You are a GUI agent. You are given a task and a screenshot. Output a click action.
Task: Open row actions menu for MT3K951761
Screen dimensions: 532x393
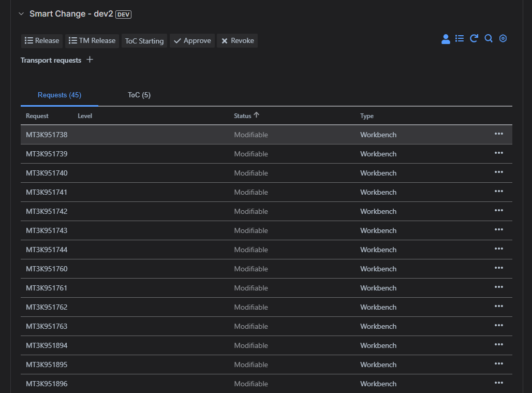(x=498, y=287)
